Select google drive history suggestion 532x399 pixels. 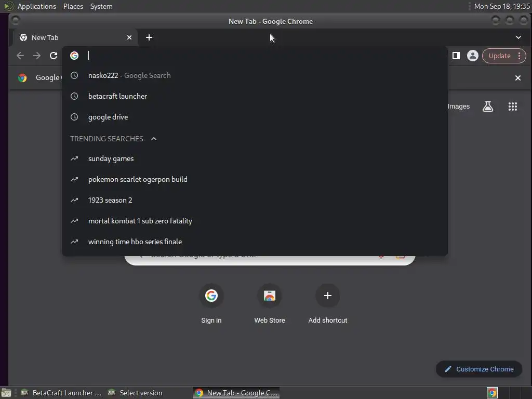(255, 117)
